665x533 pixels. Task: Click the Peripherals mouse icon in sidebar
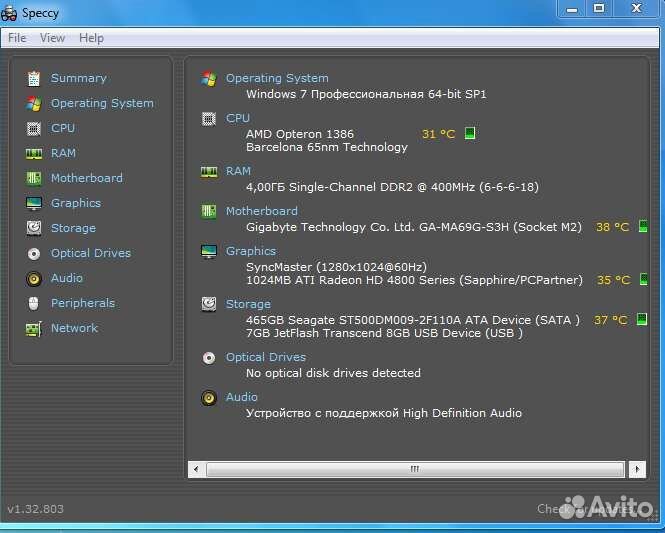(34, 304)
